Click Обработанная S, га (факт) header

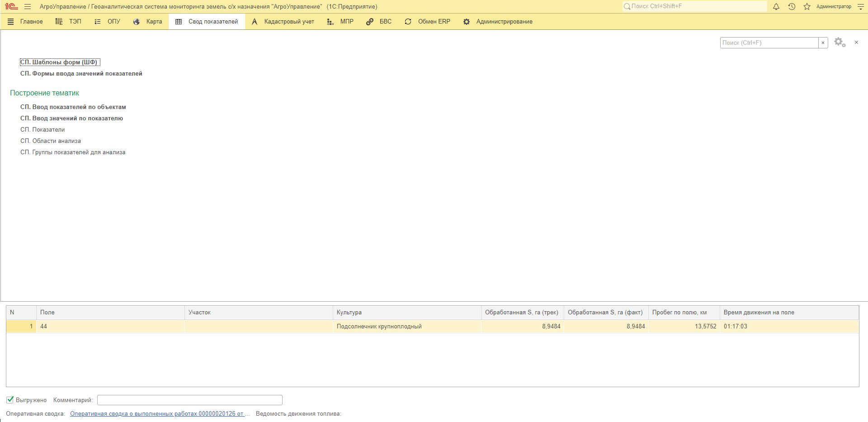[606, 313]
